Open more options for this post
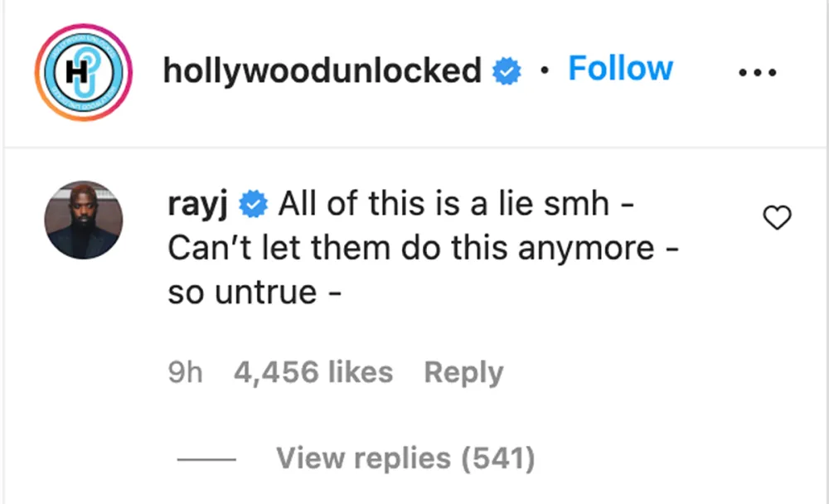Screen dimensions: 829x504 (x=759, y=70)
